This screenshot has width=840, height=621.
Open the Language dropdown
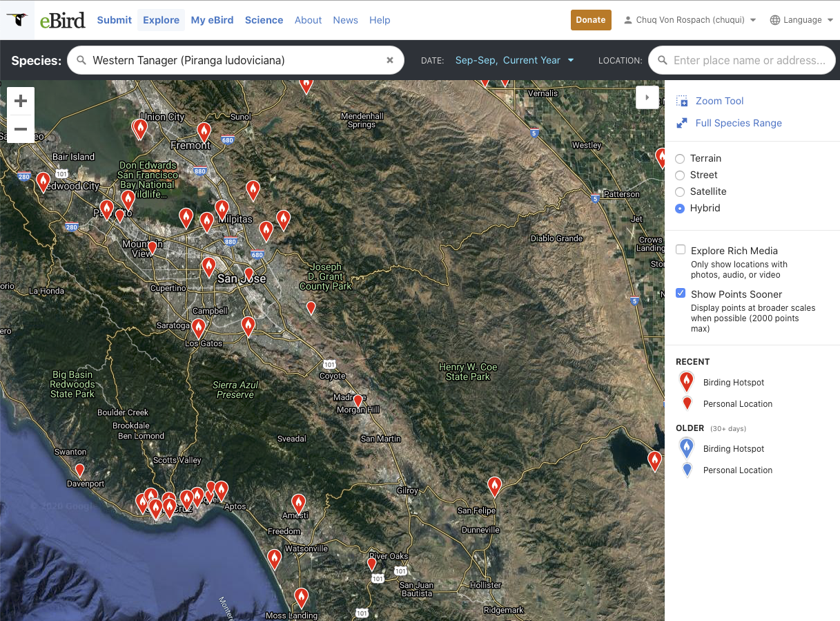[802, 20]
